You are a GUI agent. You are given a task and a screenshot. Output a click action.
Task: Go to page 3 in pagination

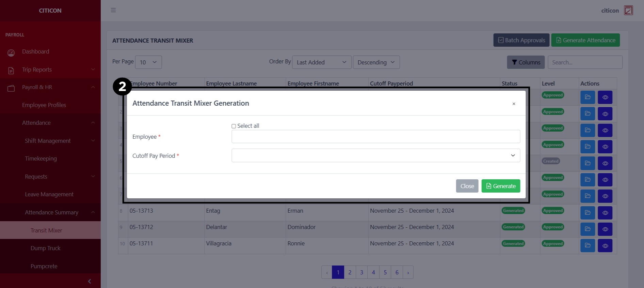pos(361,272)
